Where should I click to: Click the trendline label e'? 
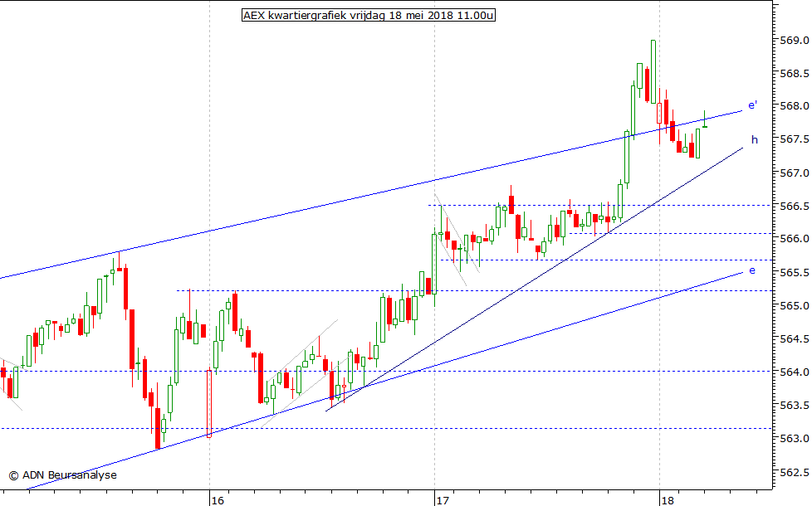click(752, 105)
